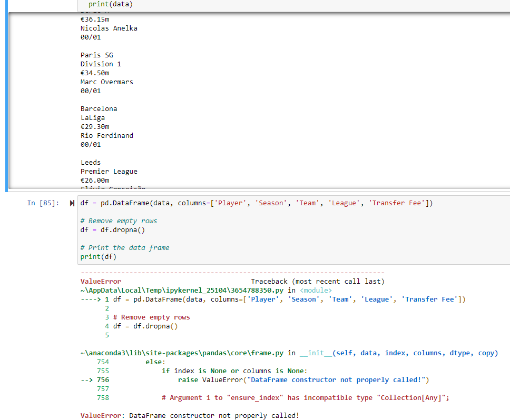Select the 'Paris SG' output line

coord(96,55)
